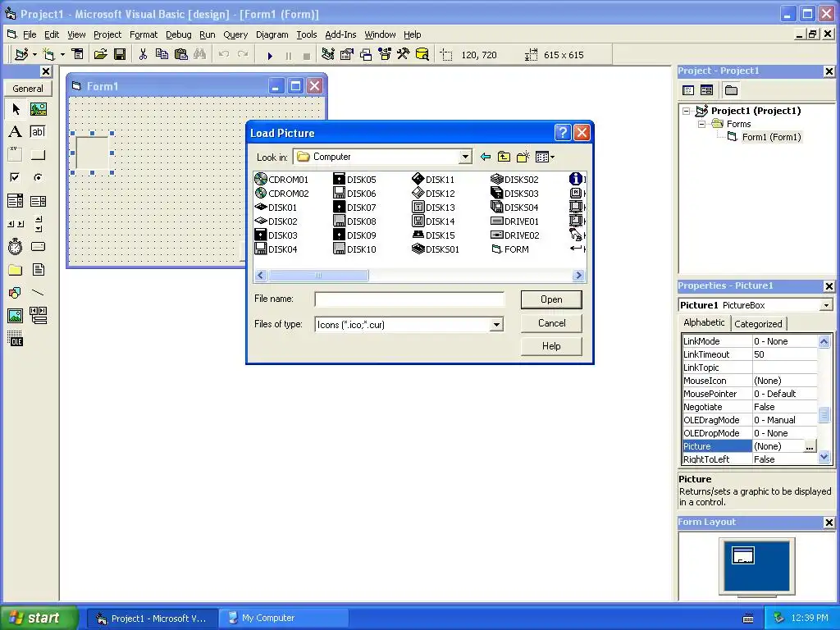The width and height of the screenshot is (840, 630).
Task: Open the Menu Editor toolbar icon
Action: (x=78, y=55)
